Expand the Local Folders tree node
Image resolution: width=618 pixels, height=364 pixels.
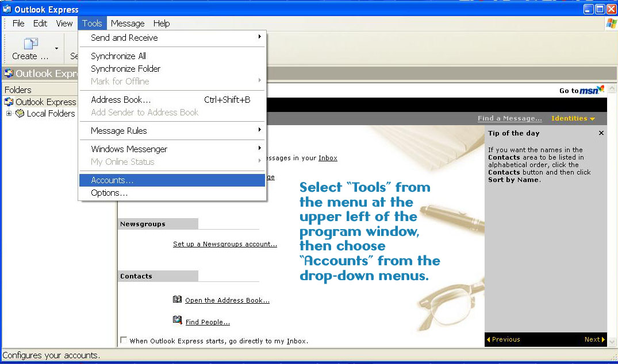tap(9, 114)
